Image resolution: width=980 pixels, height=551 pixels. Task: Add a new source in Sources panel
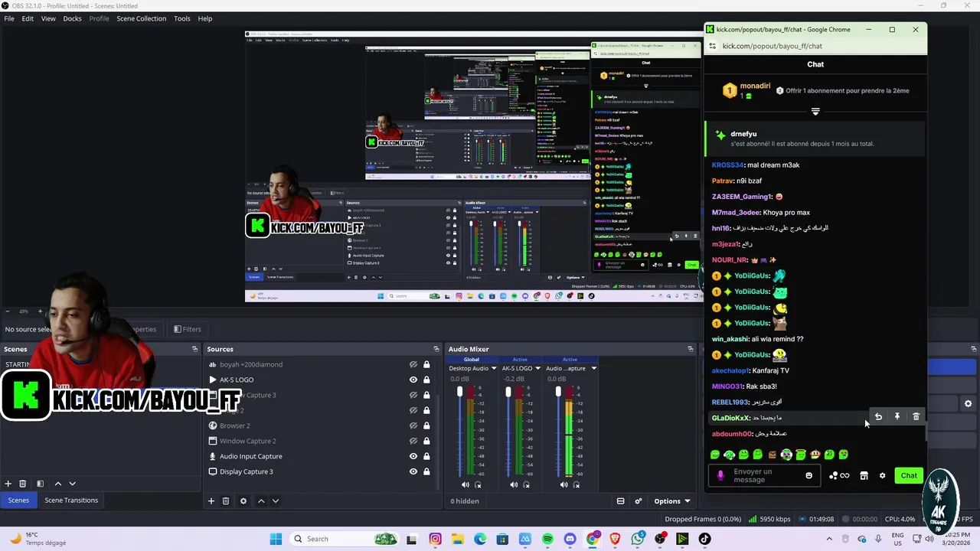tap(211, 501)
